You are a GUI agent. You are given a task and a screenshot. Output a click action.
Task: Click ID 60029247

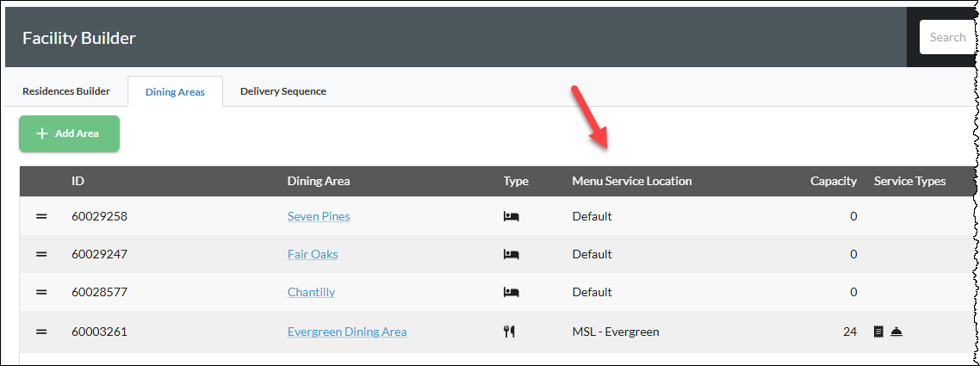[99, 254]
